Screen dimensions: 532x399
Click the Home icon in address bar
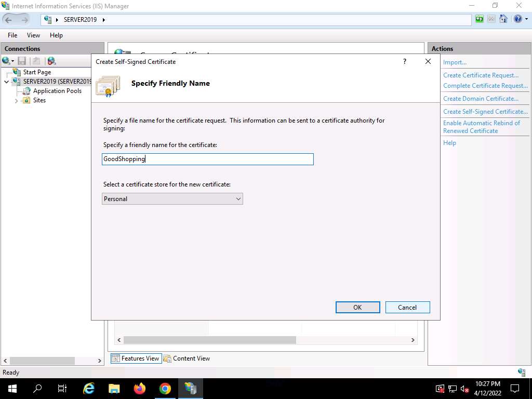(x=503, y=19)
